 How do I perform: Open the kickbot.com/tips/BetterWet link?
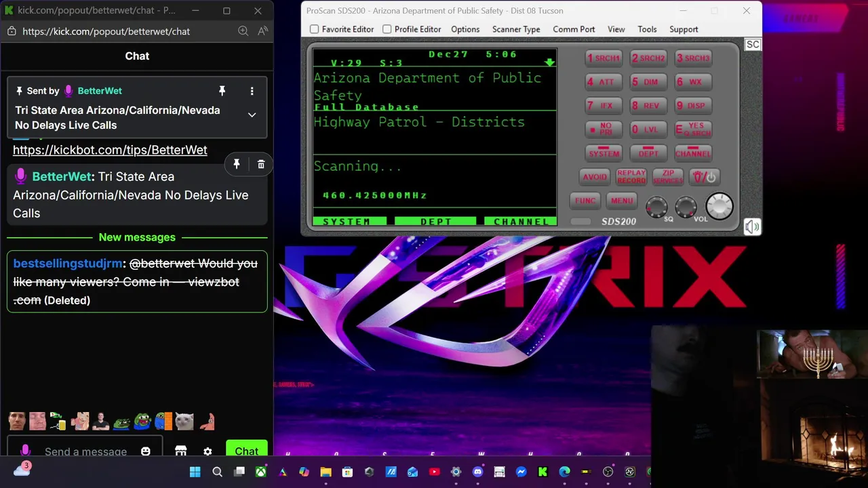click(110, 150)
